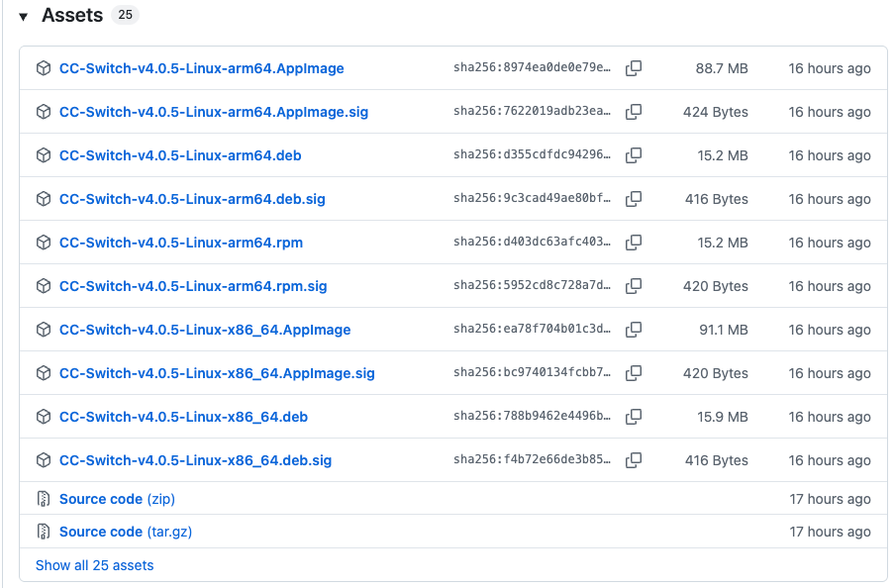895x588 pixels.
Task: Download CC-Switch-v4.0.5-Linux-arm64.deb.sig
Action: pos(192,199)
